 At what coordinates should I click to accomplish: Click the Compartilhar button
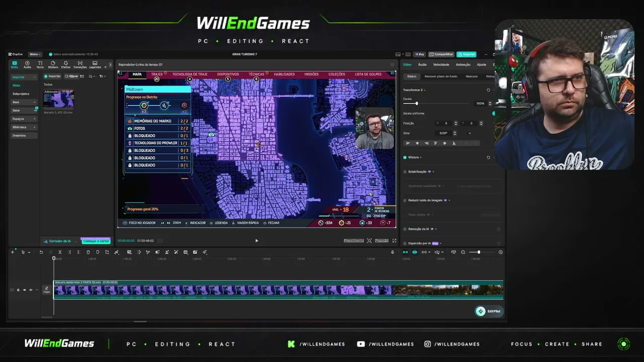tap(441, 54)
